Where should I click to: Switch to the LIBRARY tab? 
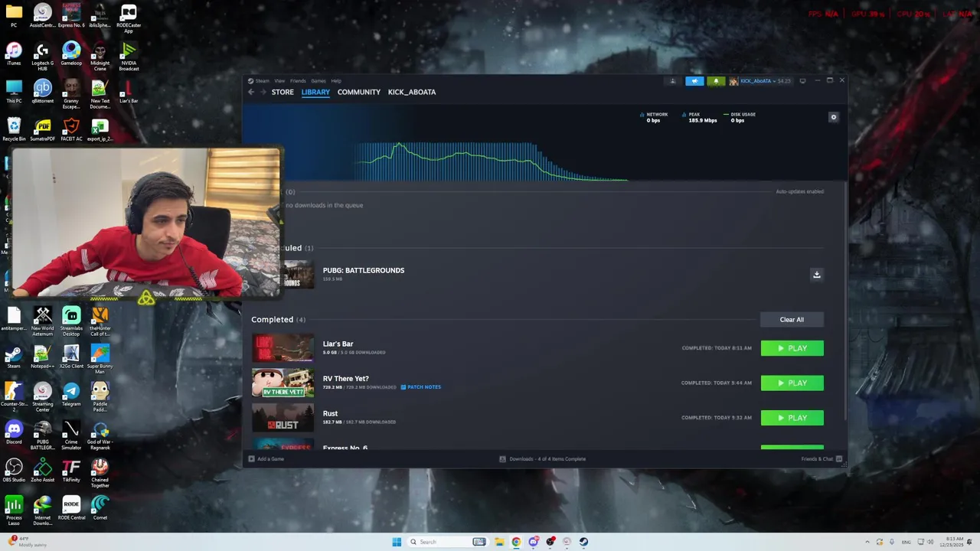tap(315, 92)
